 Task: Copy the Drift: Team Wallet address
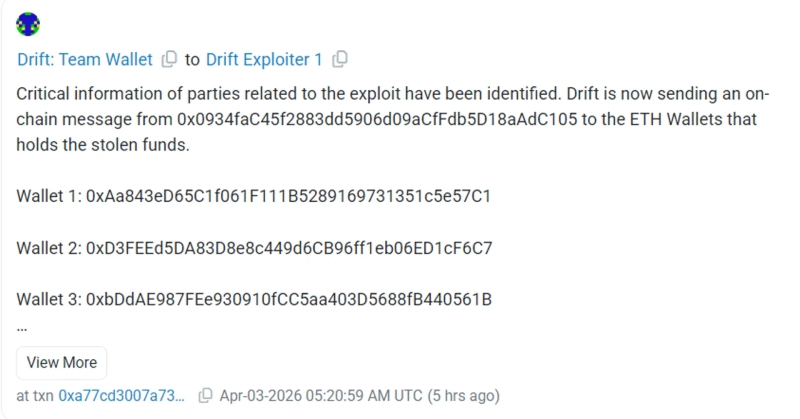click(169, 59)
